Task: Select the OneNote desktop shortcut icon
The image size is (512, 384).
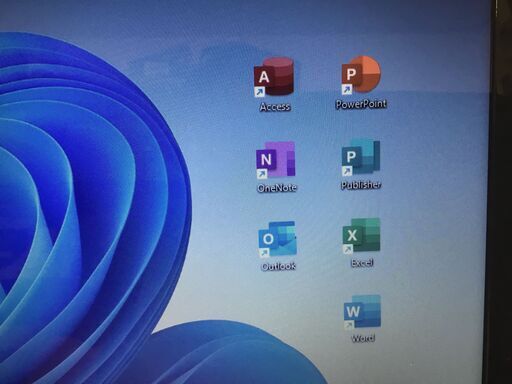Action: [275, 160]
